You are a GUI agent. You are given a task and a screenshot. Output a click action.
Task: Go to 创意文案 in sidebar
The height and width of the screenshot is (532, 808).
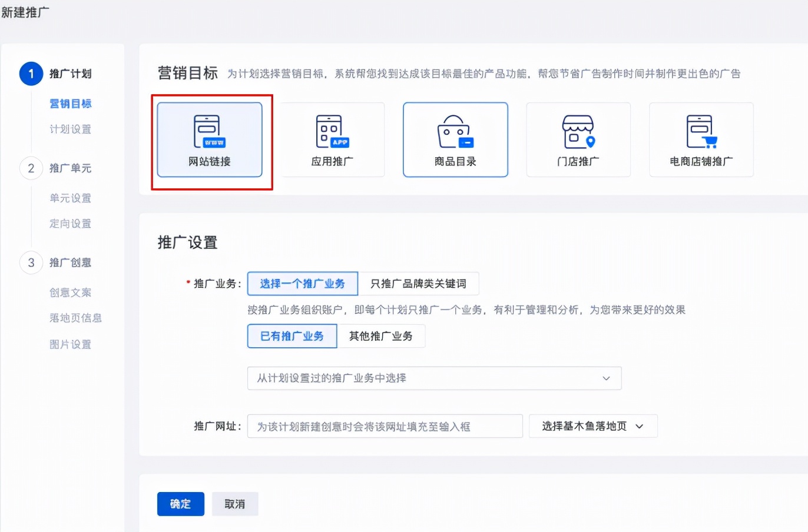coord(71,292)
